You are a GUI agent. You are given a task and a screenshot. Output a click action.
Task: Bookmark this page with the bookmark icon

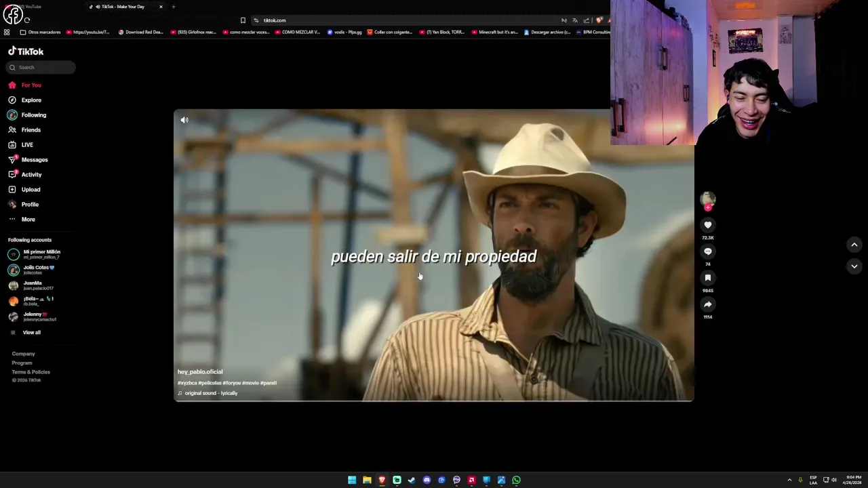coord(243,20)
